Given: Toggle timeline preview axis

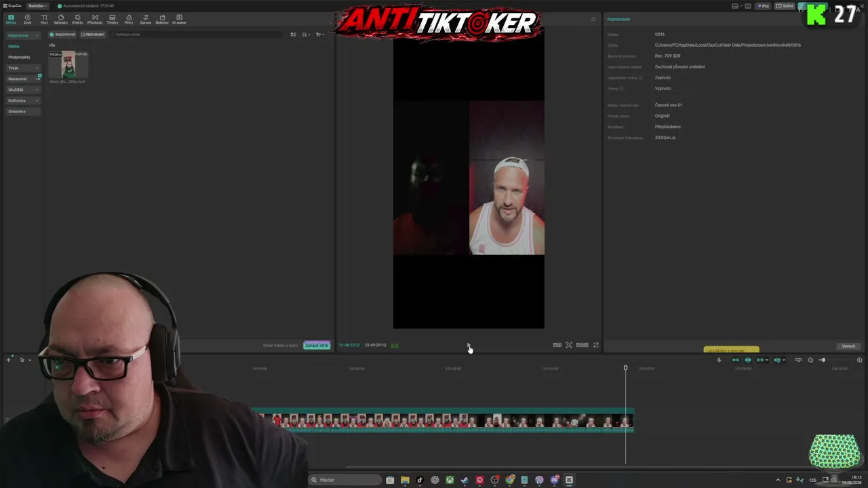Looking at the screenshot, I should coord(777,360).
